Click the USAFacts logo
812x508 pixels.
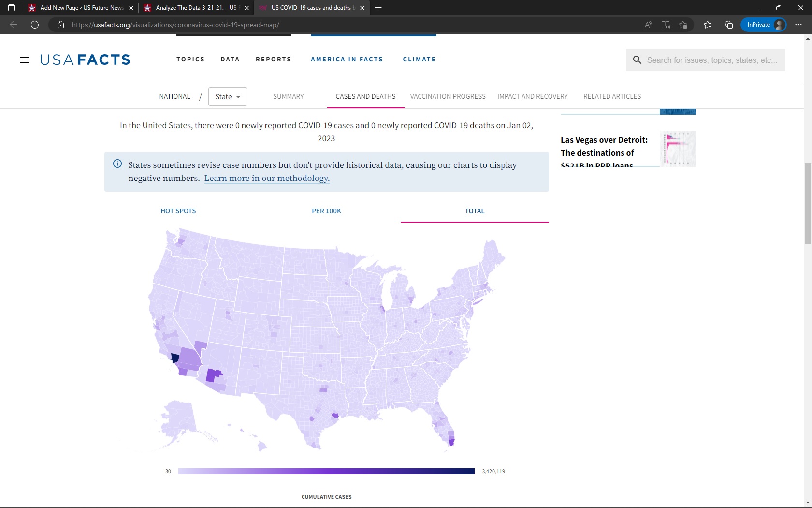85,60
